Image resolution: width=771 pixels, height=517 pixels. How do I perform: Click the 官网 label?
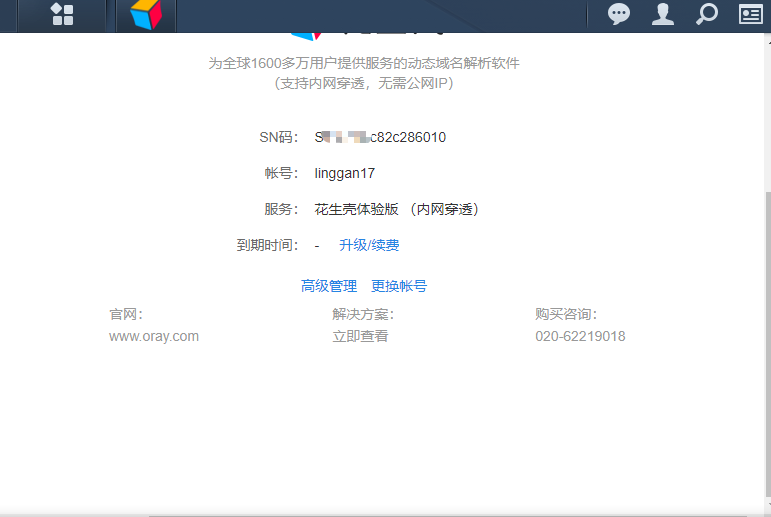126,314
